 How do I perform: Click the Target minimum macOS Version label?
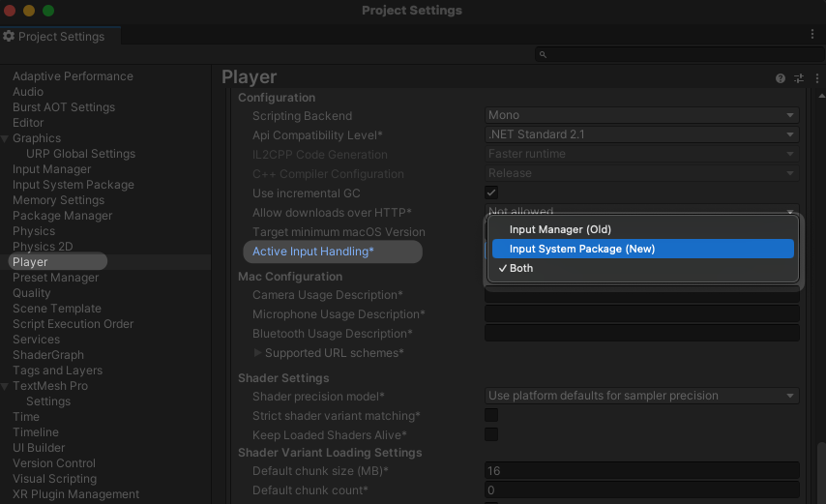pyautogui.click(x=339, y=232)
